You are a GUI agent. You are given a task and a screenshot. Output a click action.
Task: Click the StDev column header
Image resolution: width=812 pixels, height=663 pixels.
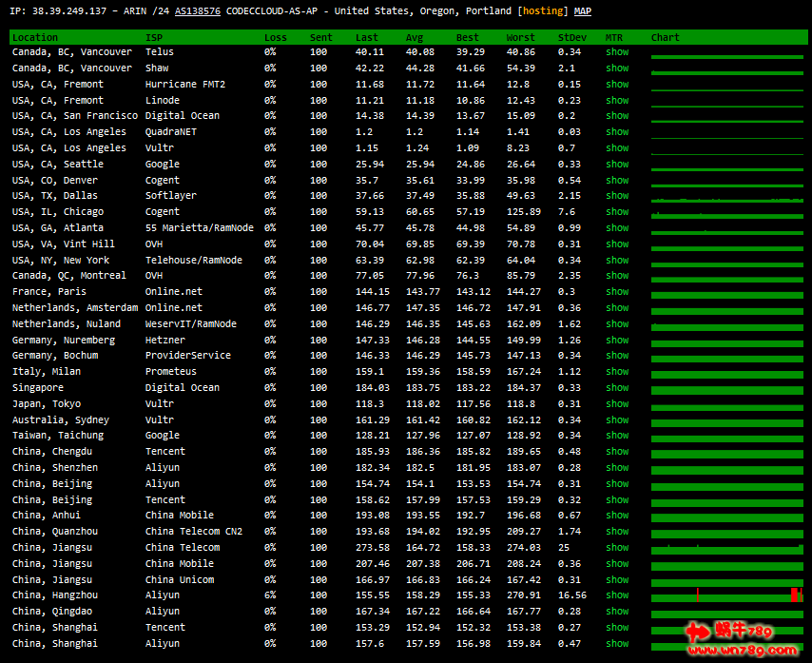tap(572, 37)
